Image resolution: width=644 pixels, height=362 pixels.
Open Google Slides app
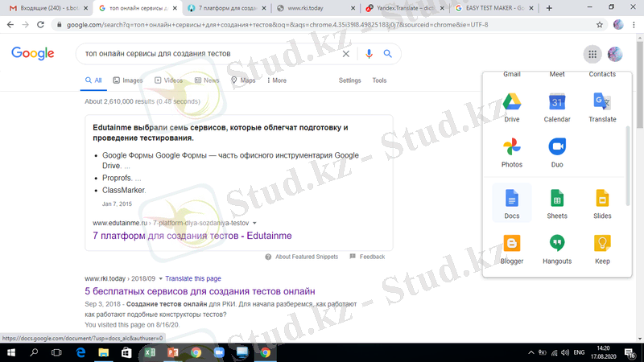602,204
